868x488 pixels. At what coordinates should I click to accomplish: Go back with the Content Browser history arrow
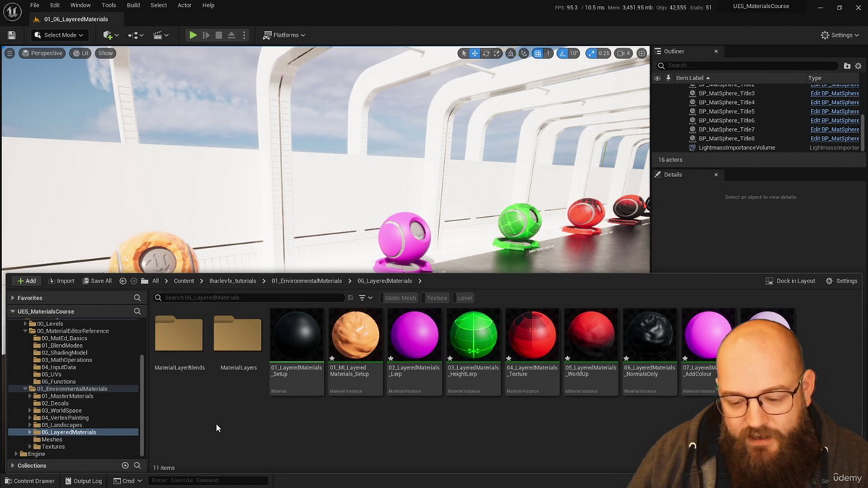pyautogui.click(x=123, y=281)
